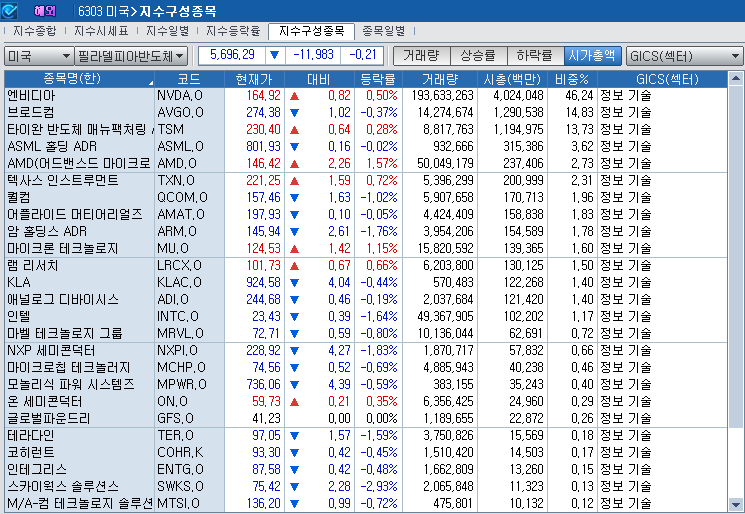Select the 모놀리식 파워 시스템즈 row
Viewport: 745px width, 514px height.
pyautogui.click(x=366, y=385)
